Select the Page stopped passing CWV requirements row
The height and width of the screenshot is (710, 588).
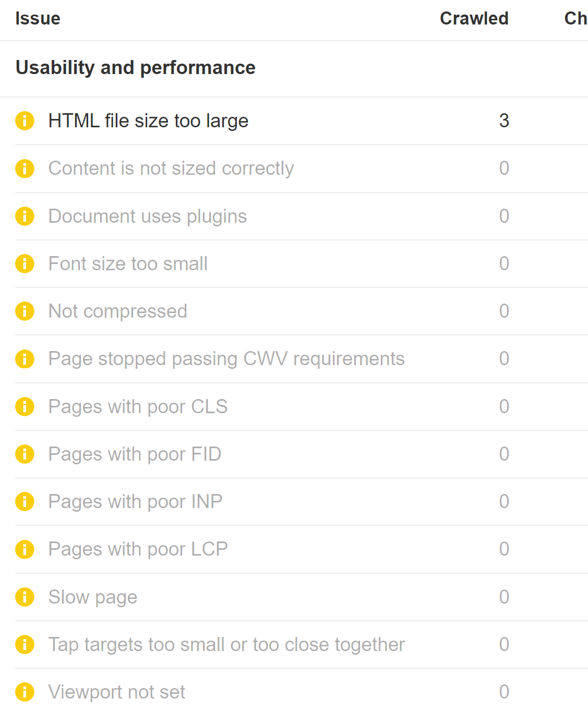[226, 359]
